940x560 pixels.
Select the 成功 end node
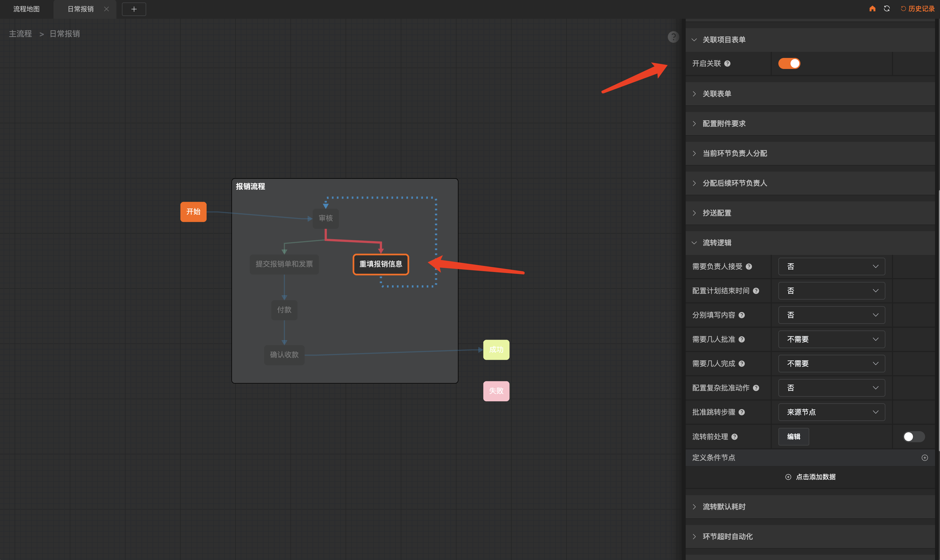tap(496, 350)
